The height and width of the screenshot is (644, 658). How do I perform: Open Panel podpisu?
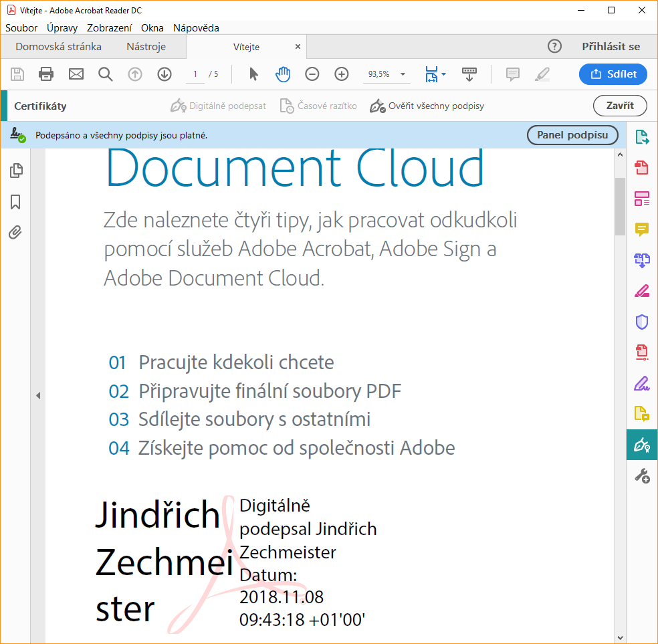click(x=572, y=135)
